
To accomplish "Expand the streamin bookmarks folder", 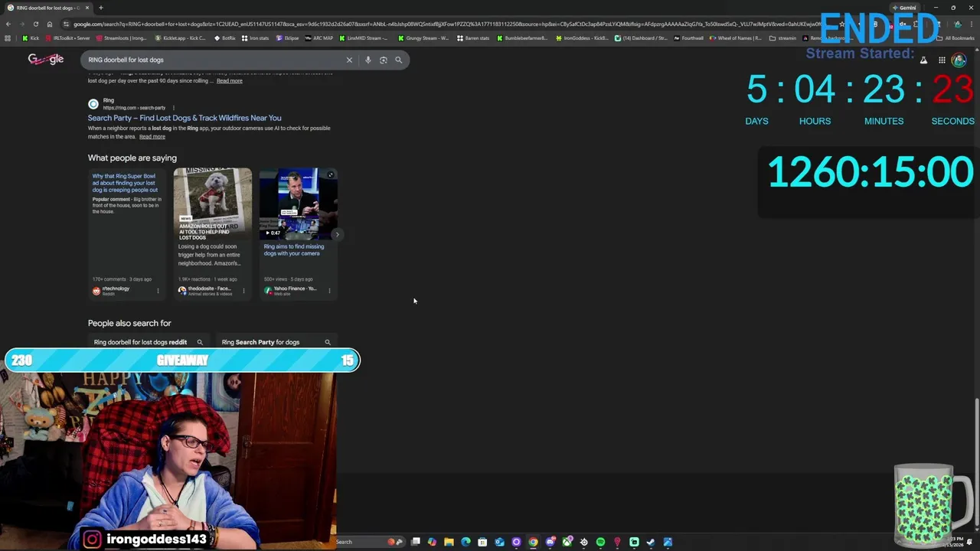I will coord(782,37).
